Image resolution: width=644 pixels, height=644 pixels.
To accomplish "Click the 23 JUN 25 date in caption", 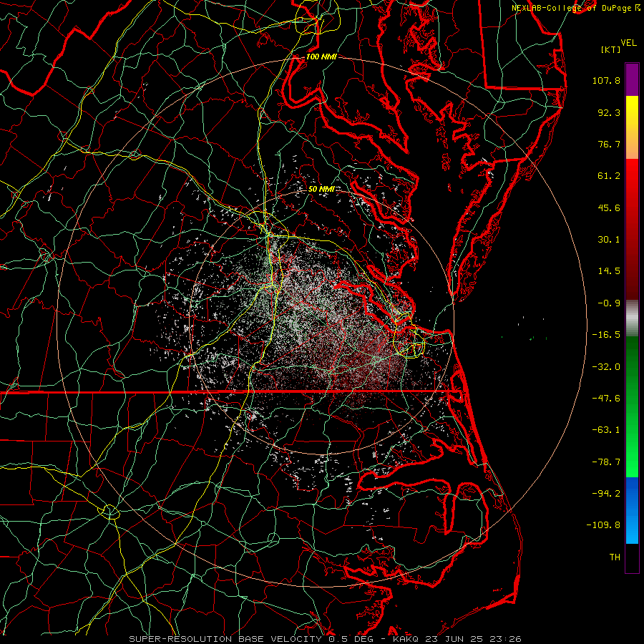I will (x=454, y=639).
